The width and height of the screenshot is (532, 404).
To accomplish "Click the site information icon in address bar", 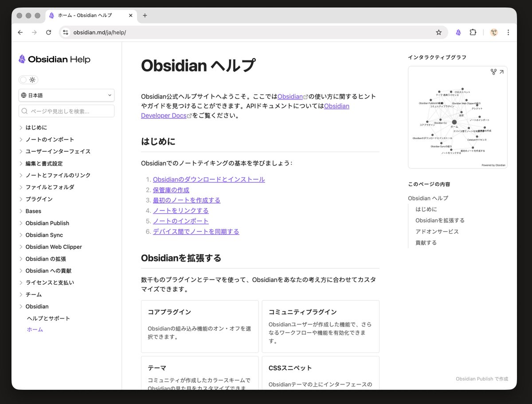I will click(x=66, y=32).
